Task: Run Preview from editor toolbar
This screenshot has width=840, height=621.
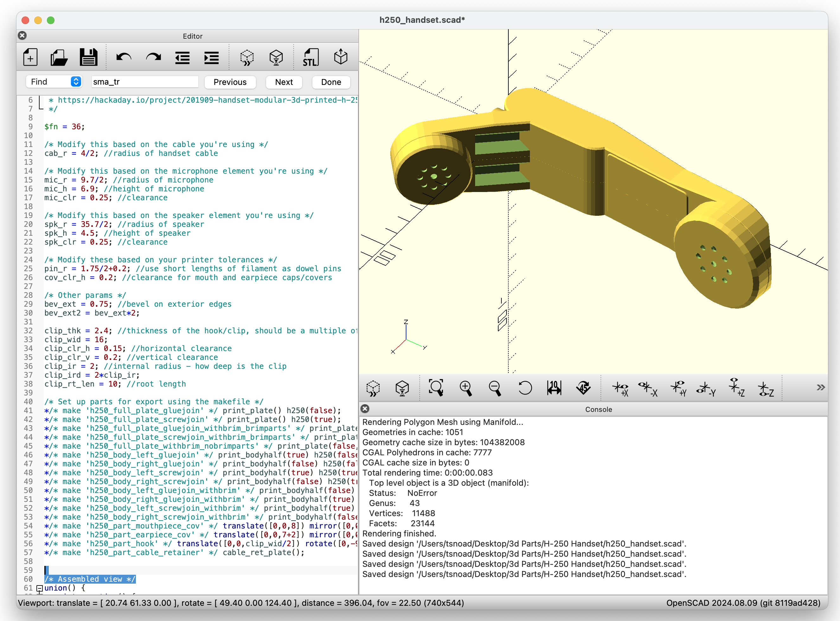Action: 247,58
